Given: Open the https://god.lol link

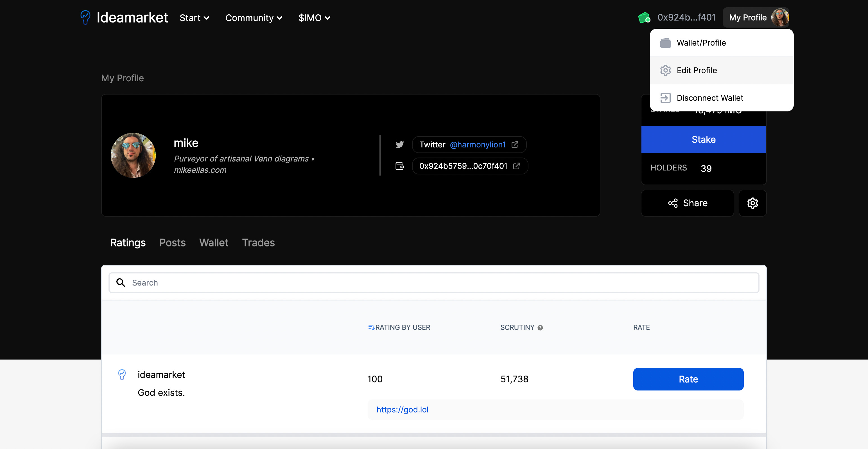Looking at the screenshot, I should click(402, 410).
